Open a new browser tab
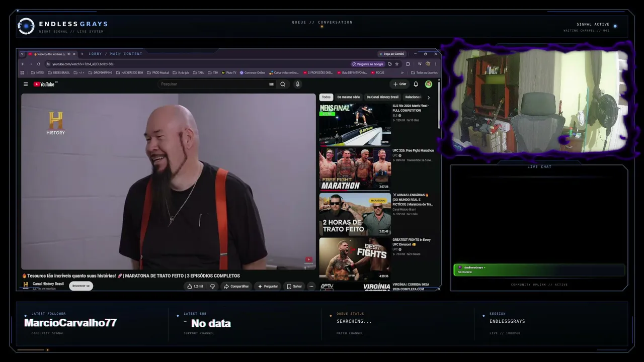Image resolution: width=644 pixels, height=362 pixels. pos(82,54)
